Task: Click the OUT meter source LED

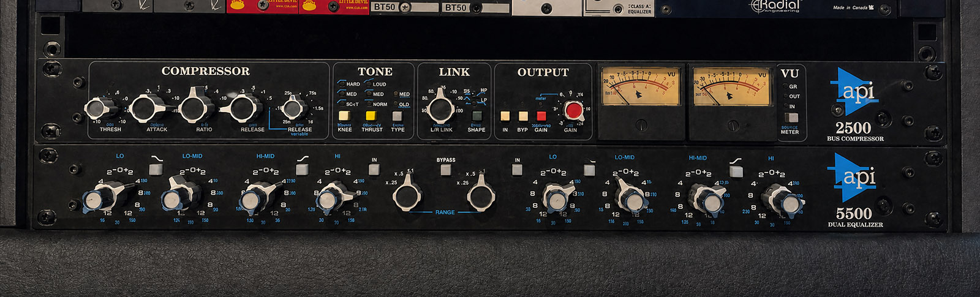Action: (x=786, y=96)
